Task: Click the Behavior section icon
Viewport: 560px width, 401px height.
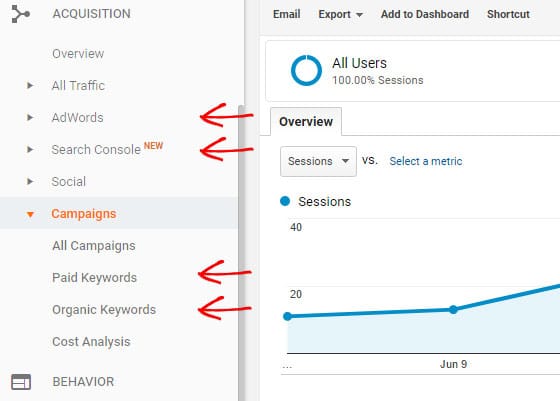Action: click(21, 382)
